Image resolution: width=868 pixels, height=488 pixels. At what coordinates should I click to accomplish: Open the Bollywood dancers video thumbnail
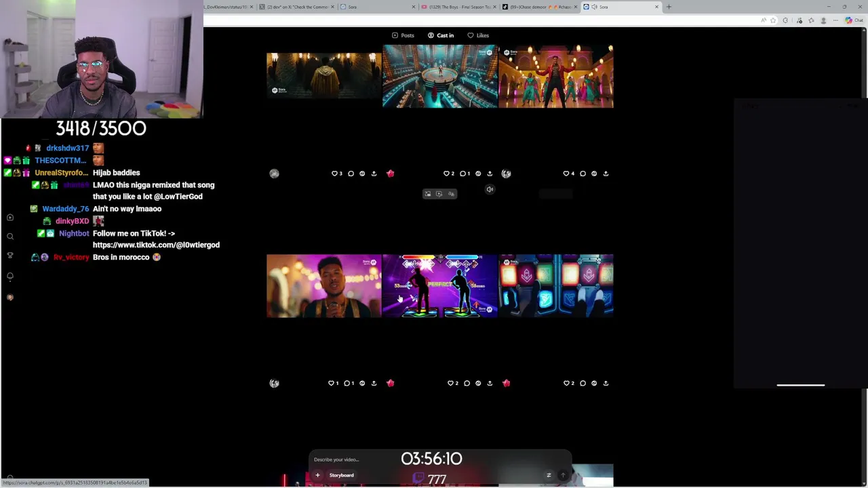click(556, 77)
